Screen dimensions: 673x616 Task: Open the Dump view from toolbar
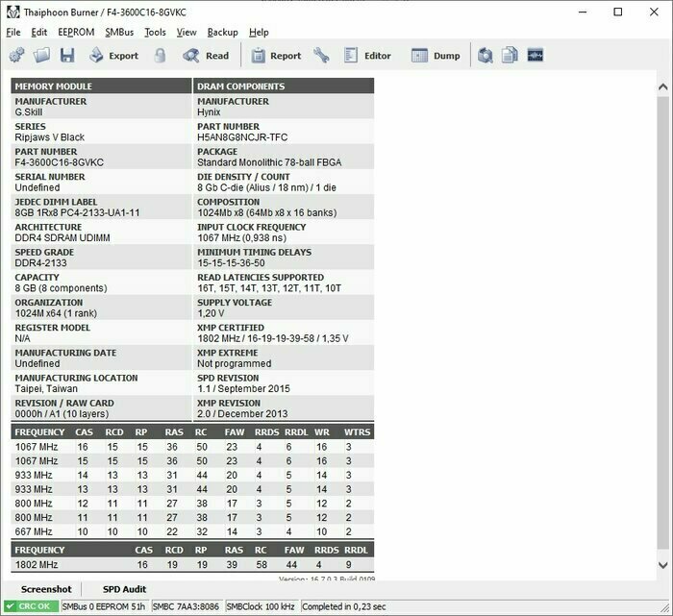click(436, 56)
